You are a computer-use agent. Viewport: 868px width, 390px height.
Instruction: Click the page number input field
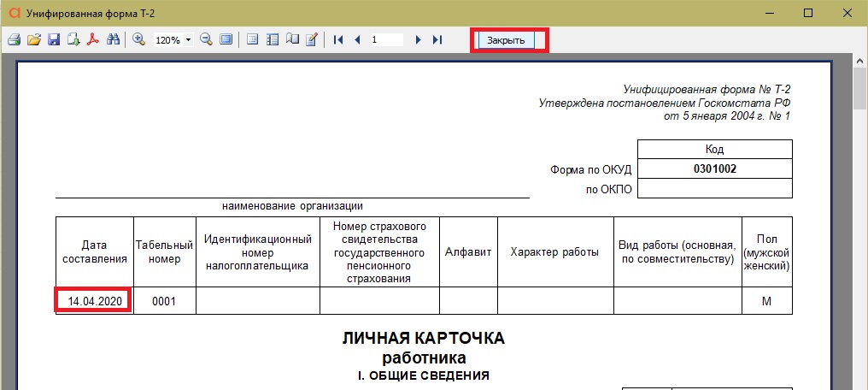tap(387, 40)
